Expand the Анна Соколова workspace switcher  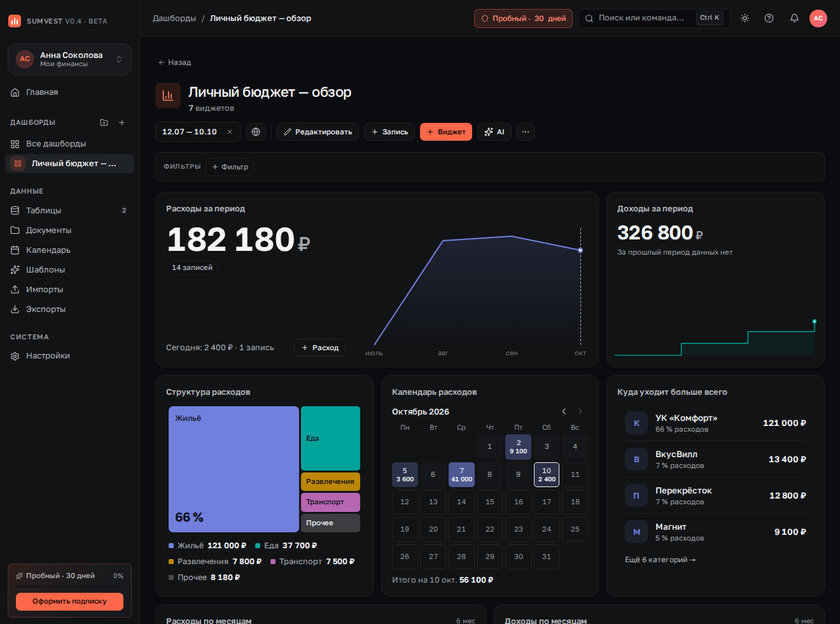pyautogui.click(x=69, y=59)
